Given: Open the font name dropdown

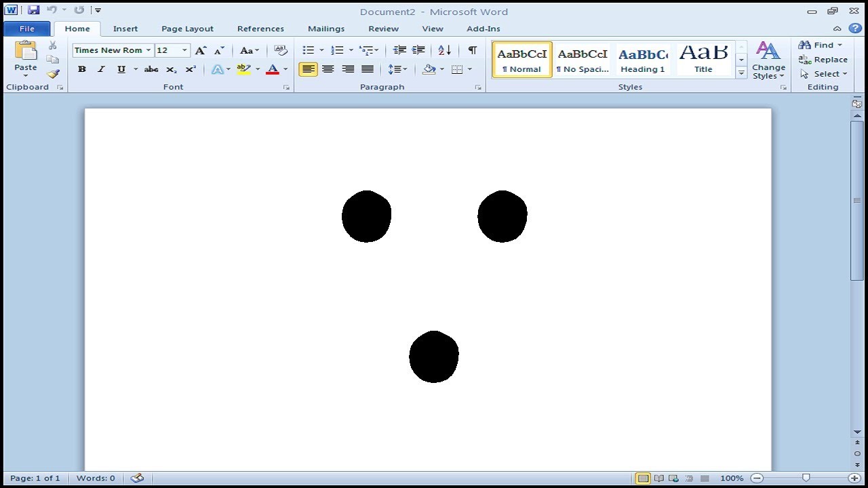Looking at the screenshot, I should (x=149, y=50).
